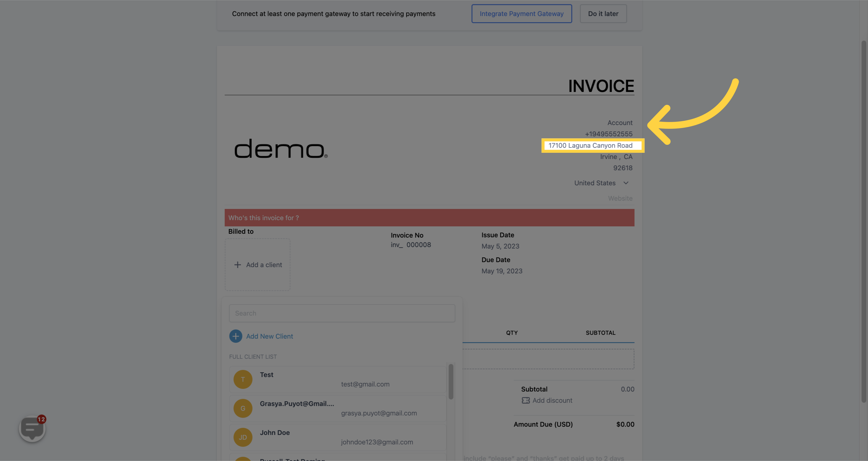Select the John Doe JD avatar
This screenshot has height=461, width=868.
pos(242,437)
